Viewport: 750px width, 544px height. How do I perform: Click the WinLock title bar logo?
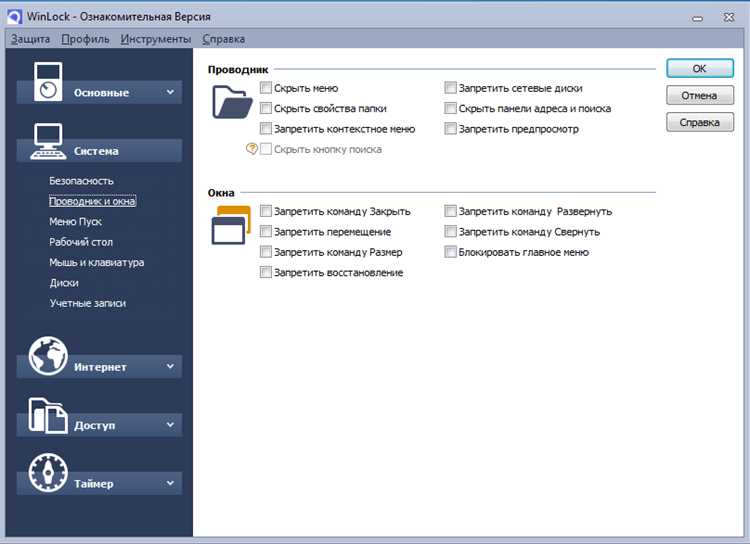(x=14, y=17)
